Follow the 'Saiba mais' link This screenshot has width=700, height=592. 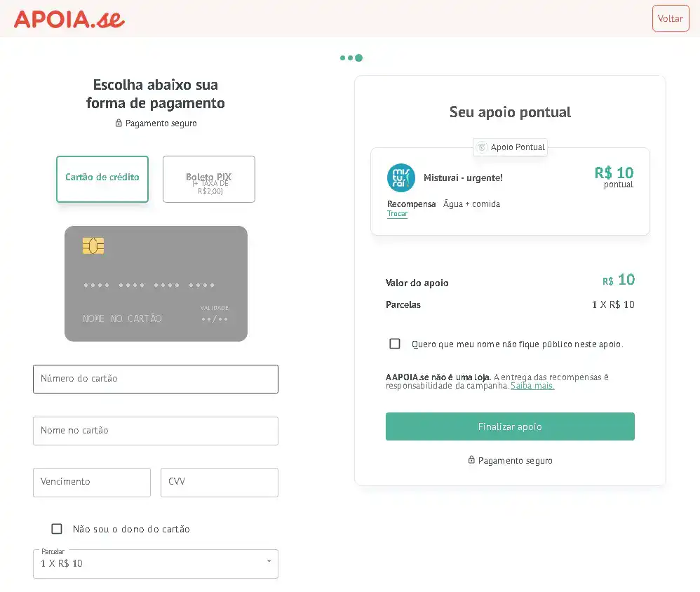point(532,386)
